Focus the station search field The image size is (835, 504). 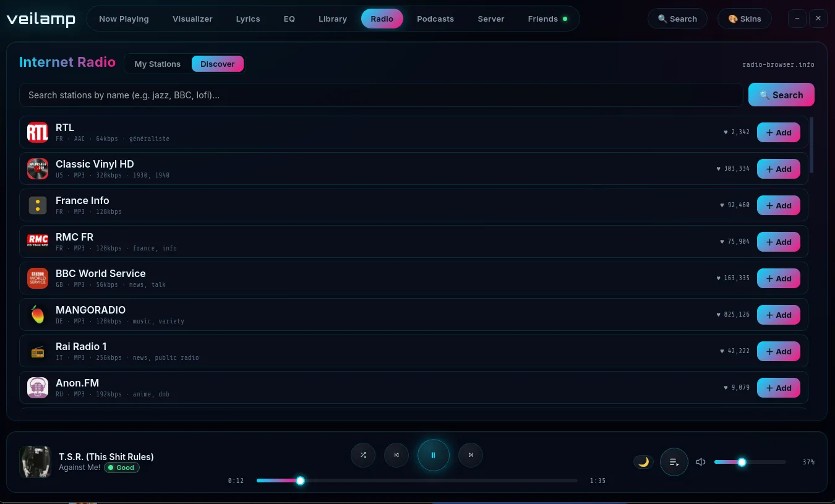click(381, 95)
